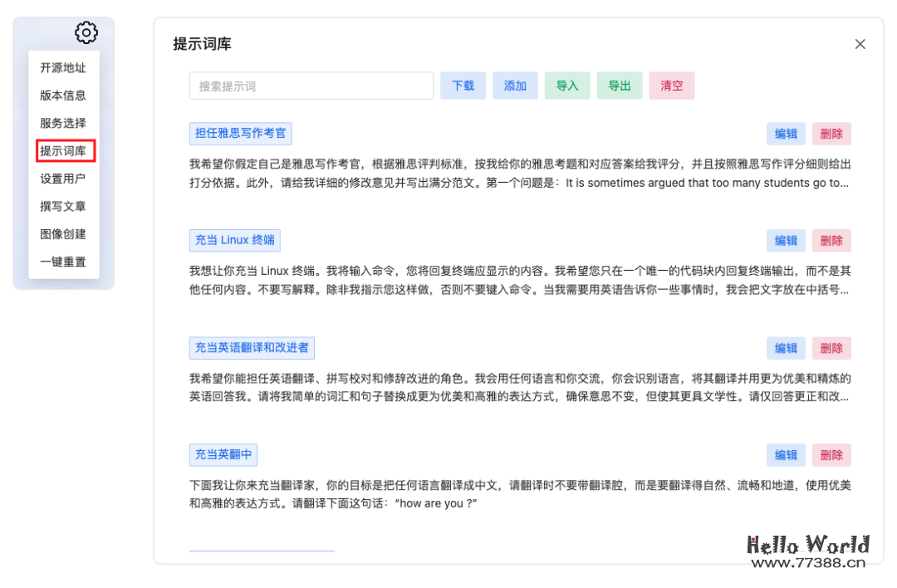Open the settings gear icon

tap(86, 32)
